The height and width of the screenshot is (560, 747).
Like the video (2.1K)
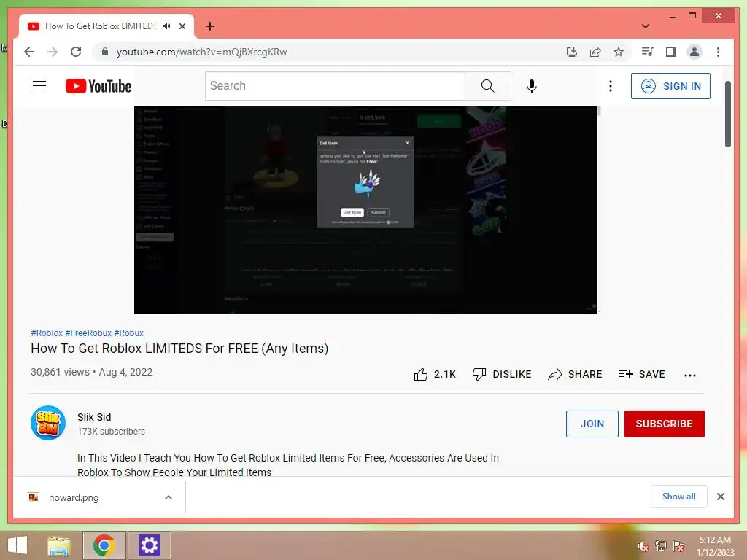435,374
